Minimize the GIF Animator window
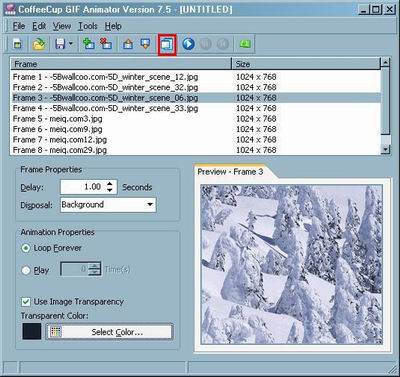Image resolution: width=400 pixels, height=377 pixels. pos(364,9)
